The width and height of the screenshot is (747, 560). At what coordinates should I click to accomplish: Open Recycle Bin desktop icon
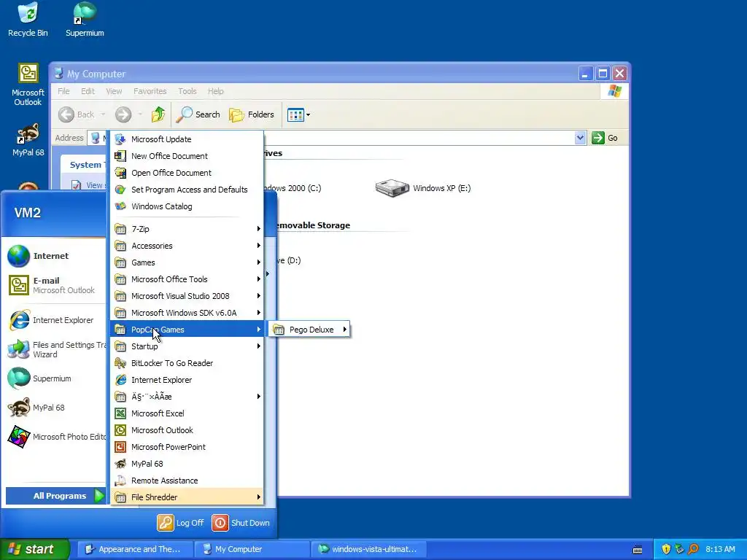click(28, 20)
